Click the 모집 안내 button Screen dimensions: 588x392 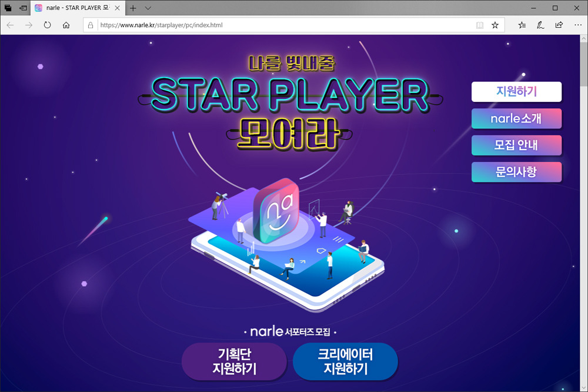coord(516,145)
